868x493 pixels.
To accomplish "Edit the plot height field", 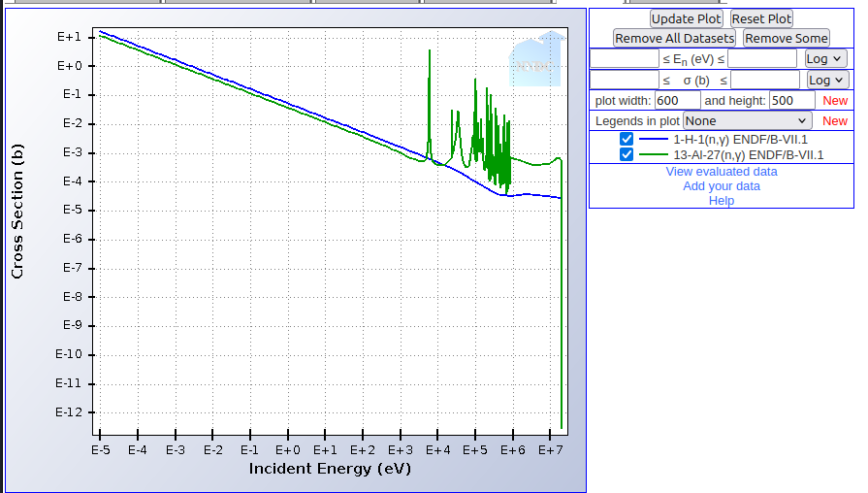I will click(x=791, y=101).
